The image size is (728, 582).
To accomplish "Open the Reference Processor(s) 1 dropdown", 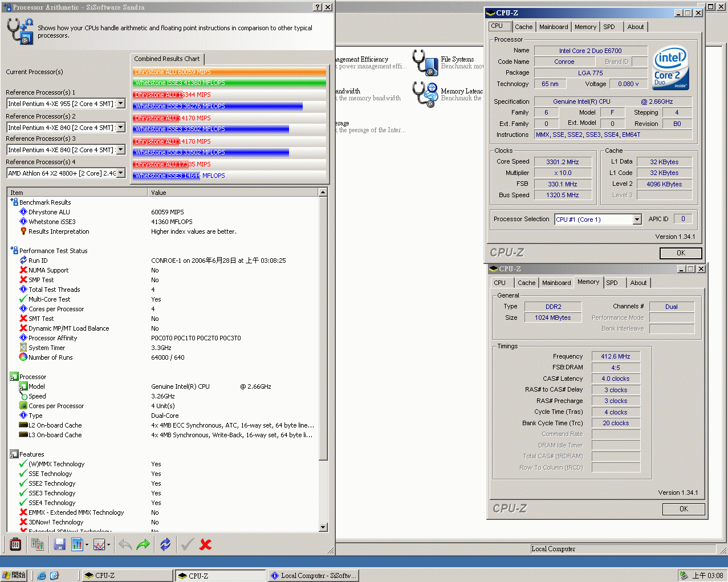I will coord(121,104).
